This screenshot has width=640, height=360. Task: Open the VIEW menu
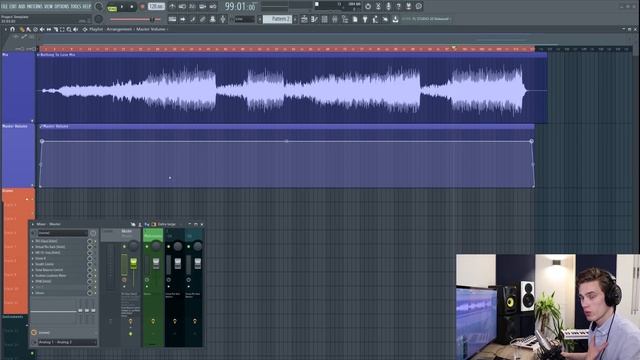[48, 7]
